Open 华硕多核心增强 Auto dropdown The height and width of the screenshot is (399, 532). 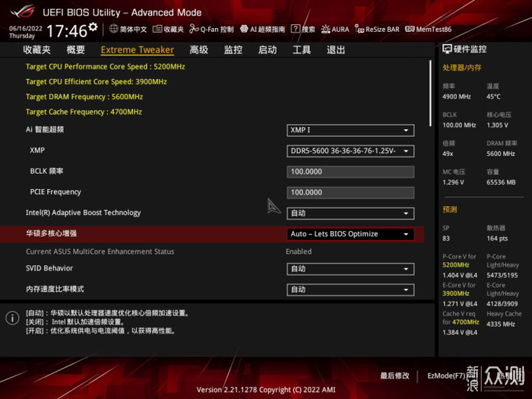350,234
